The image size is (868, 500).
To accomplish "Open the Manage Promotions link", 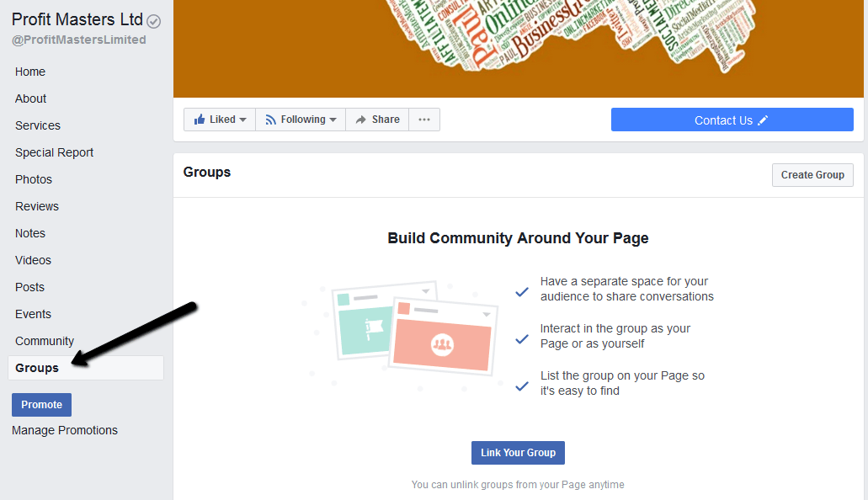I will tap(65, 430).
